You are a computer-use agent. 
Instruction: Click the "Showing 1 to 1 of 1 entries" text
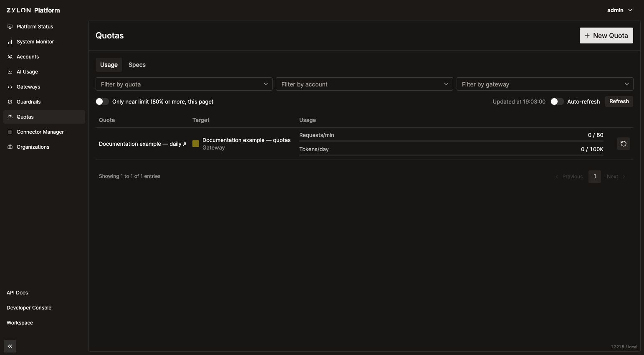[x=130, y=176]
